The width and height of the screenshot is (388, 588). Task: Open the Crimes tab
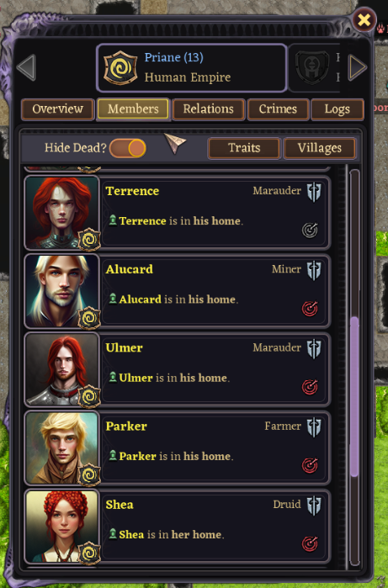[278, 109]
